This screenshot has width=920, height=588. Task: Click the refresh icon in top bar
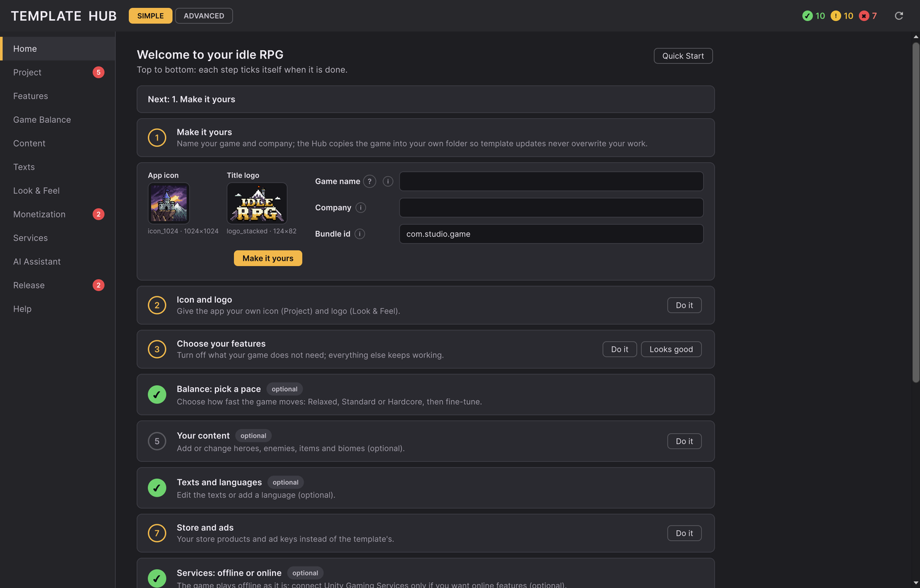899,16
